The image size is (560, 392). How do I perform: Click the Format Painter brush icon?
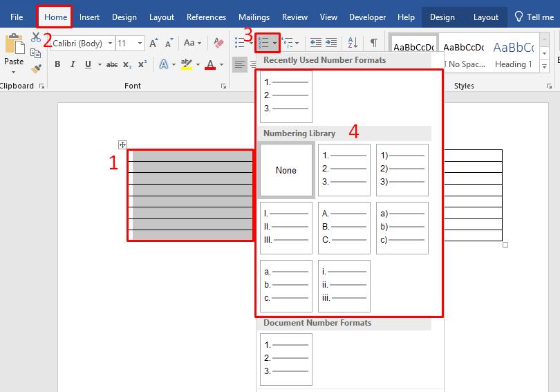point(36,68)
